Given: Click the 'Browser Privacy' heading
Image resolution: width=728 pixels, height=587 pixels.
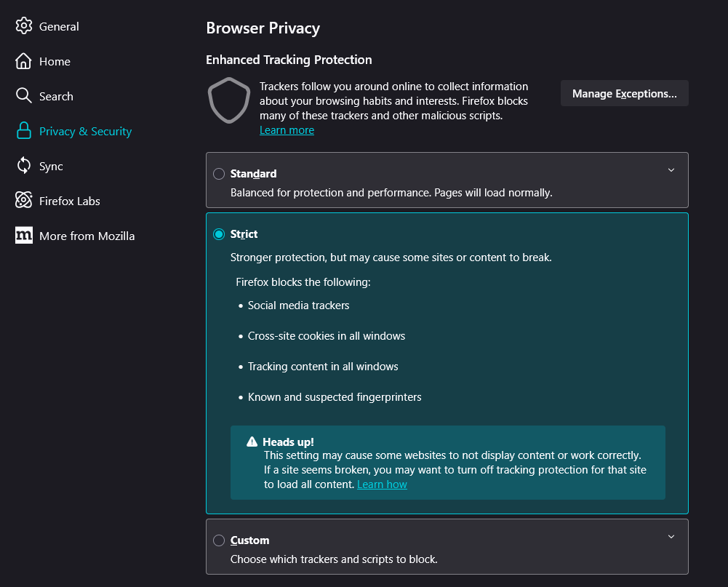Looking at the screenshot, I should [x=263, y=28].
